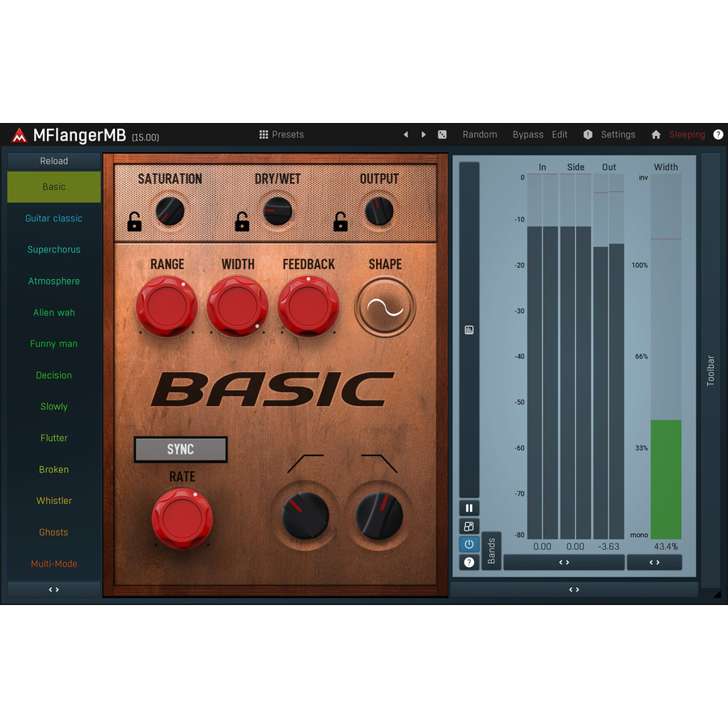Open the Bands vertical tab
728x728 pixels.
click(491, 551)
